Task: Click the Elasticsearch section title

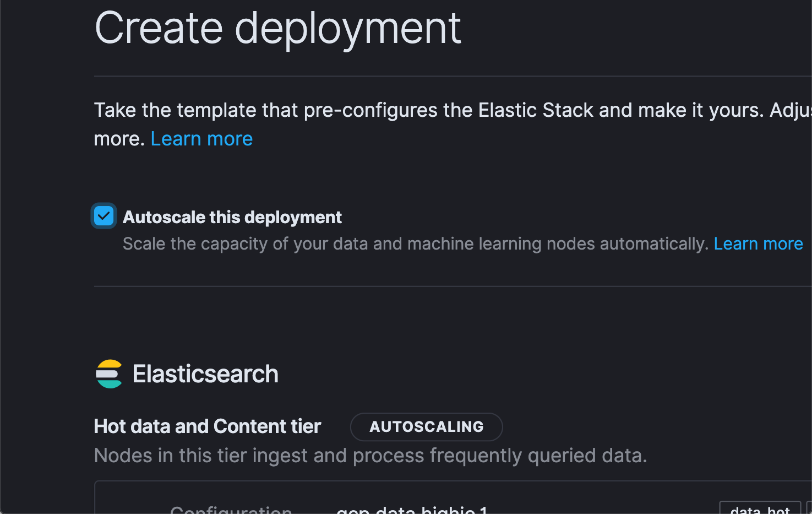Action: pyautogui.click(x=205, y=374)
